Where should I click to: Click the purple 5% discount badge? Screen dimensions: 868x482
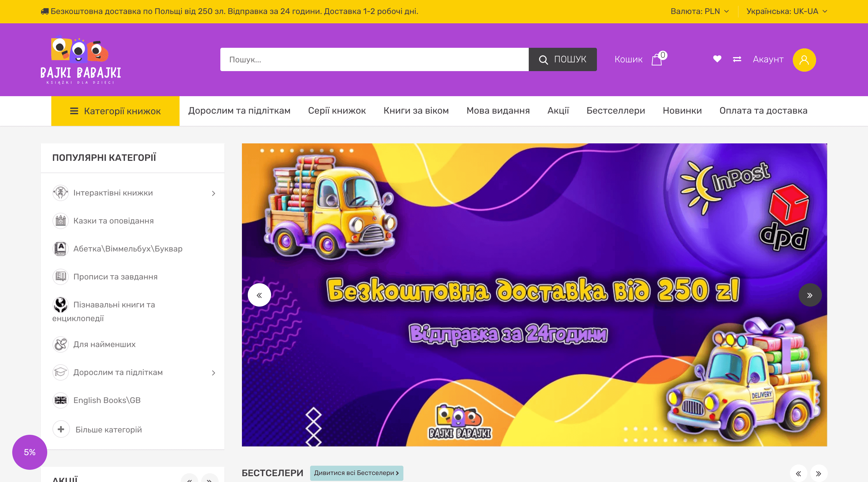pyautogui.click(x=29, y=452)
